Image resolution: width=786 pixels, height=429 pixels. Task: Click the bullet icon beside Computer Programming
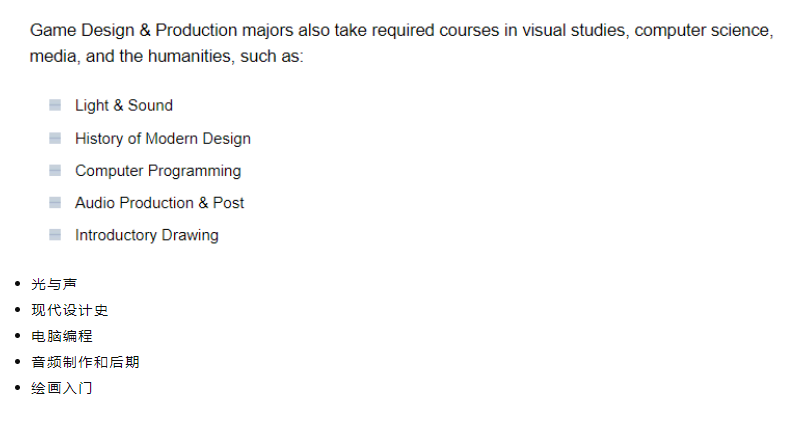(55, 170)
